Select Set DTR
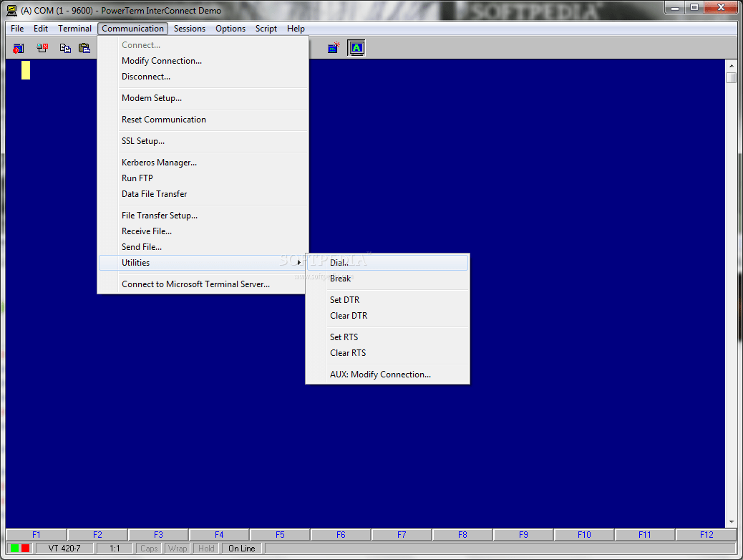The width and height of the screenshot is (743, 560). point(388,299)
